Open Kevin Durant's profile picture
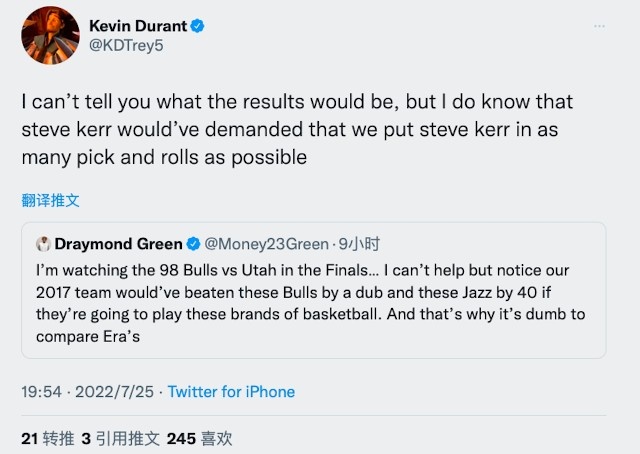This screenshot has height=454, width=640. coord(47,36)
